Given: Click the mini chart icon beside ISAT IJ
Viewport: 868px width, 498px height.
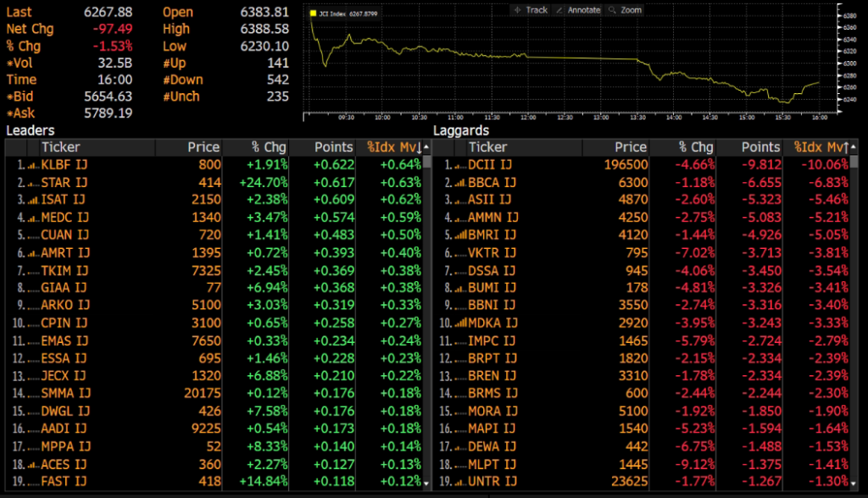Looking at the screenshot, I should pyautogui.click(x=33, y=200).
